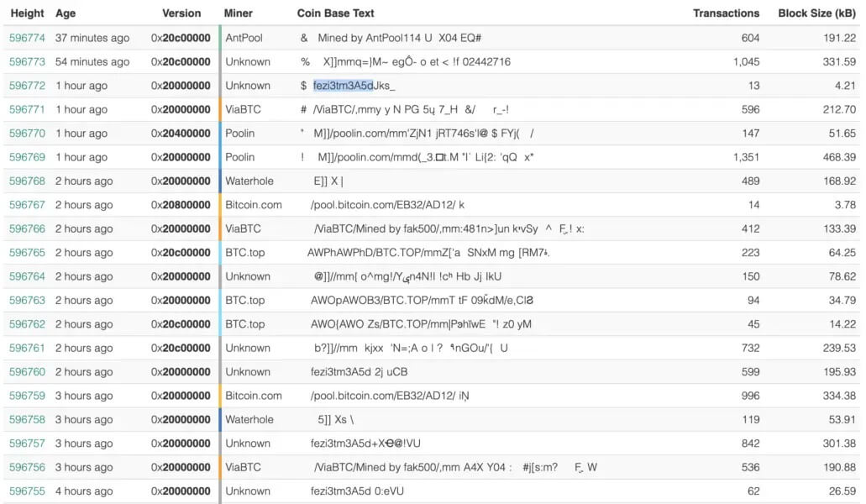Click the Age column header
Screen dimensions: 866x504
(66, 13)
